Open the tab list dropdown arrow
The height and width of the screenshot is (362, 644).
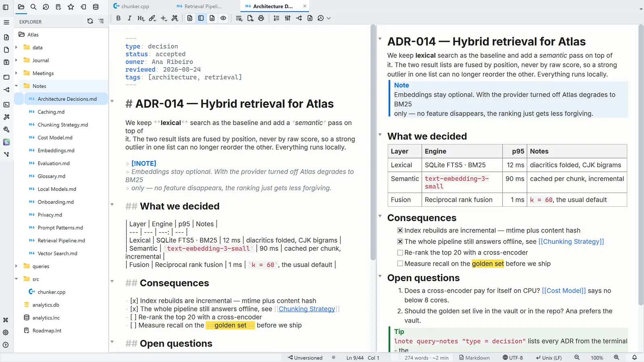coord(641,9)
